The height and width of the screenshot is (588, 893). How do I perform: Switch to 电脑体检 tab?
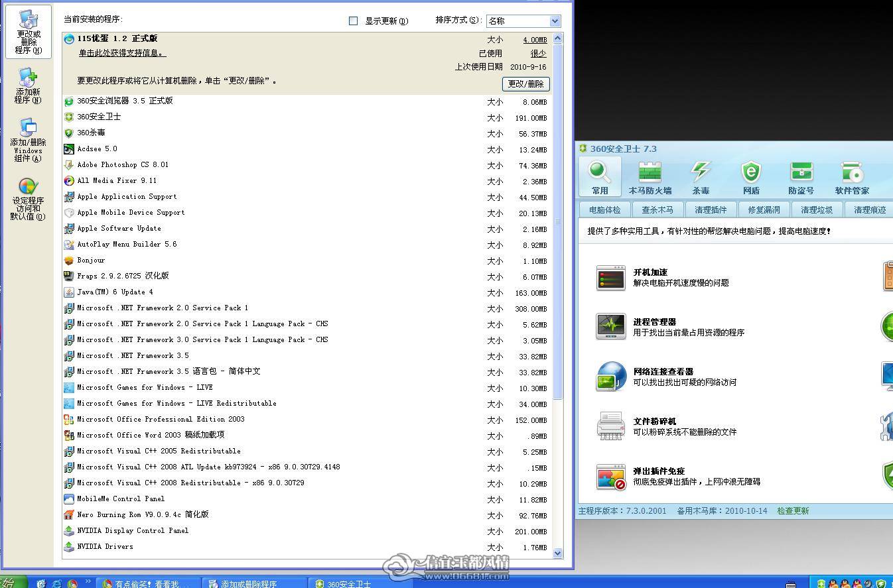click(x=604, y=210)
